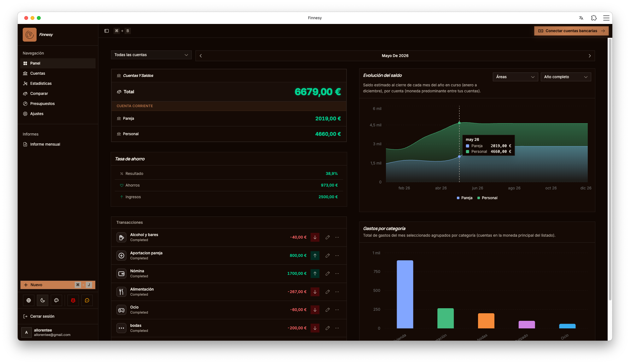Viewport: 630px width, 364px height.
Task: Open Presupuestos in navigation
Action: pos(58,104)
